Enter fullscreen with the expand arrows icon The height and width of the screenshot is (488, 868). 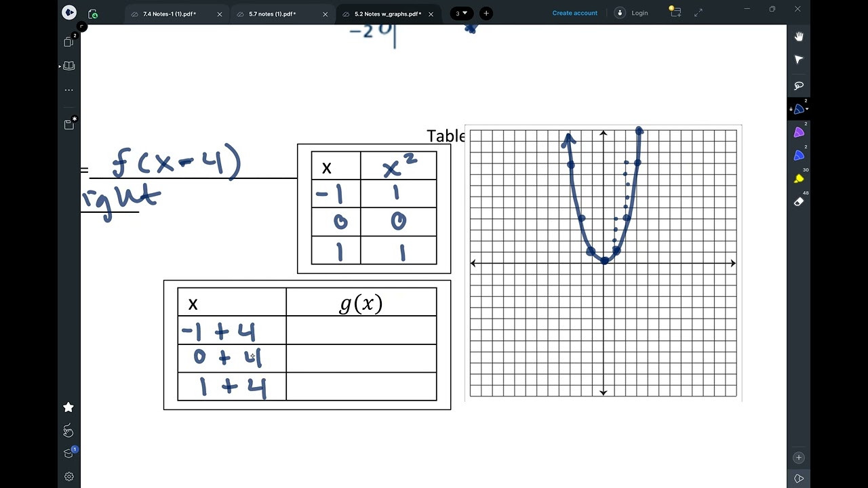tap(698, 12)
